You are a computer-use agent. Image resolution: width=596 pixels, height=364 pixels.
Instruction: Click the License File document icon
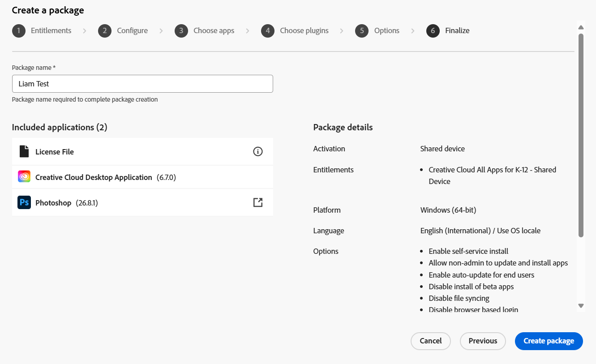click(x=24, y=151)
